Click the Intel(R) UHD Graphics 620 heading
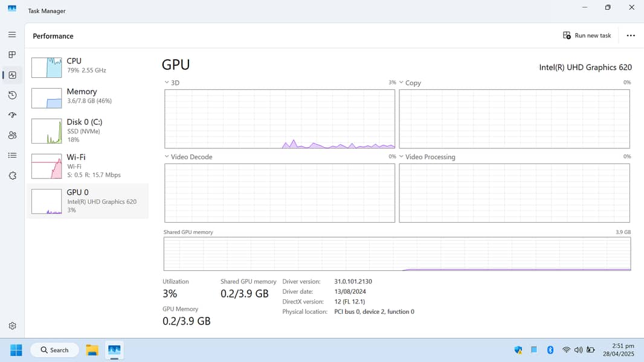The image size is (644, 362). [x=585, y=67]
